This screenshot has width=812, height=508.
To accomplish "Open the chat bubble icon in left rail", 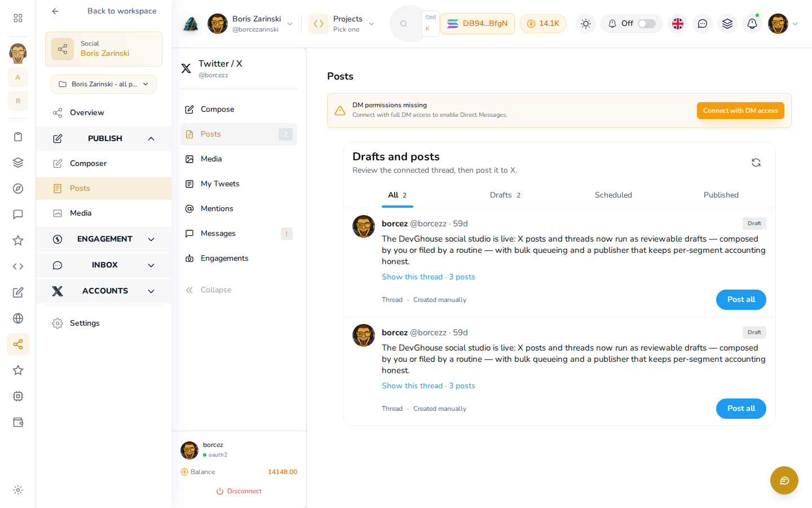I will click(18, 214).
